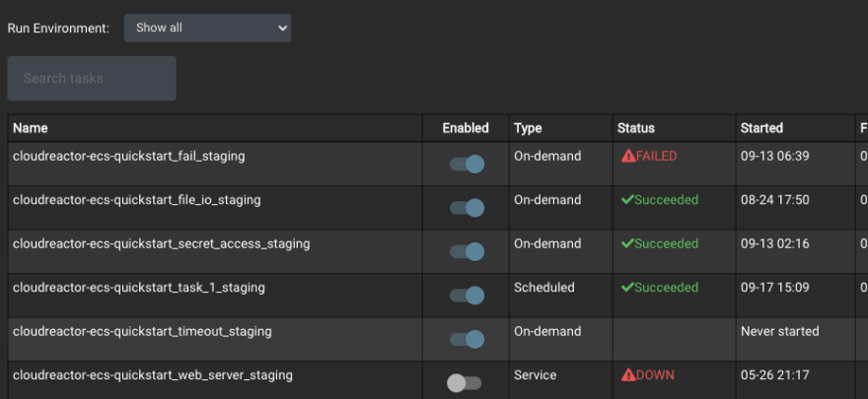The height and width of the screenshot is (399, 868).
Task: Sort by the Name column header
Action: click(31, 128)
